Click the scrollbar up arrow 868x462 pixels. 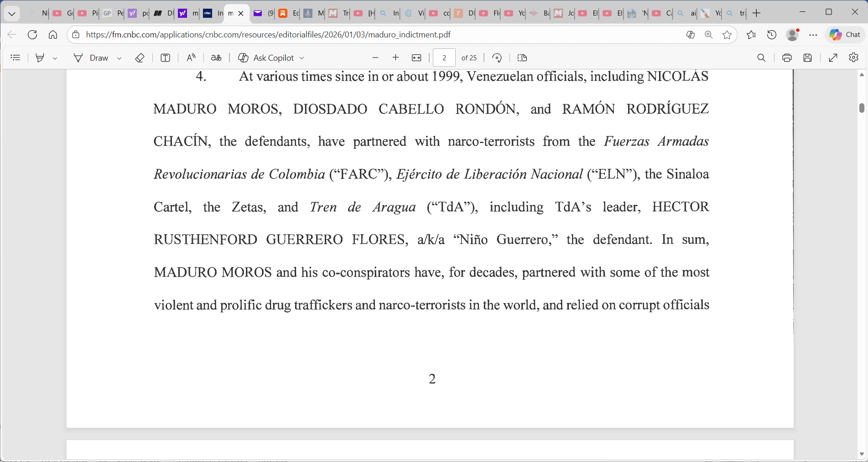pos(862,74)
